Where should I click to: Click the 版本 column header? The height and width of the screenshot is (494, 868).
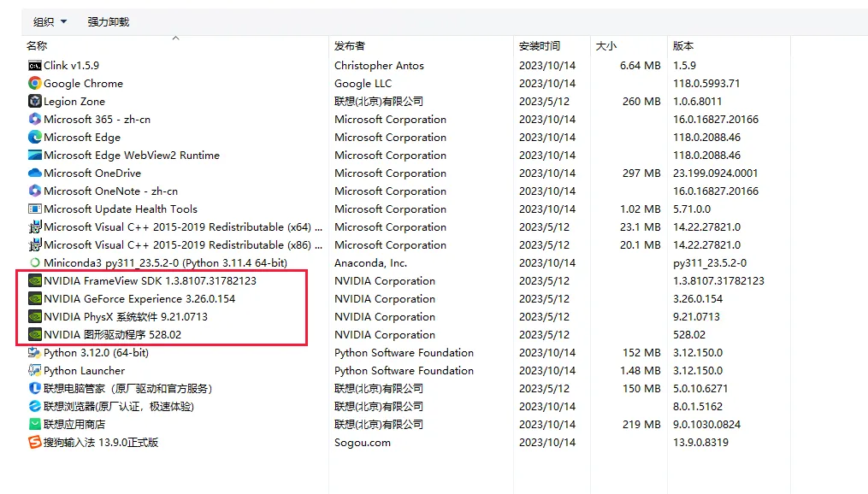(683, 45)
